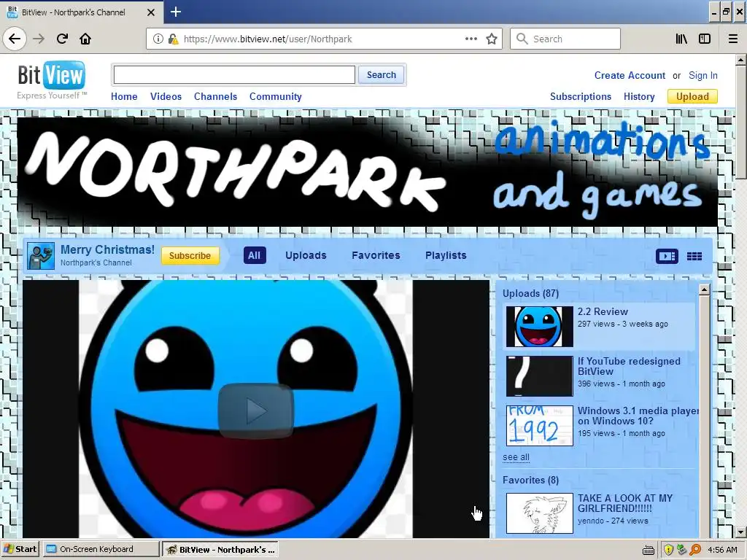Click Northpark's channel avatar image
This screenshot has width=747, height=560.
click(x=41, y=256)
